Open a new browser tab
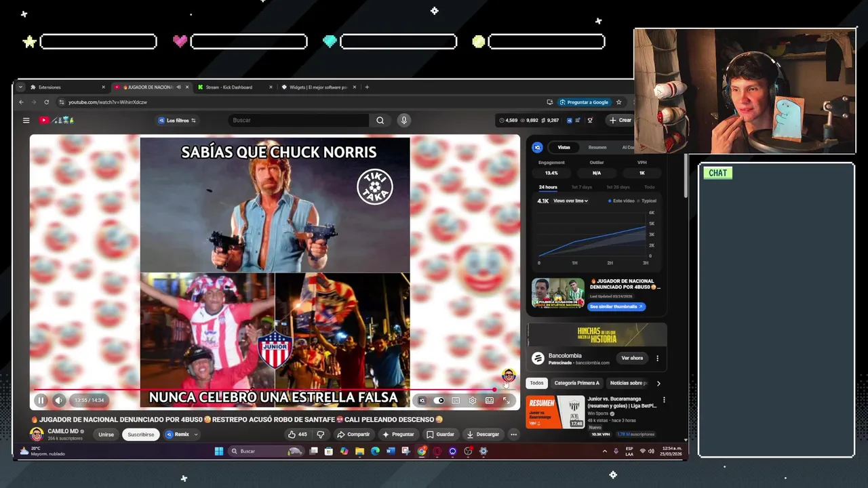Image resolution: width=868 pixels, height=488 pixels. click(367, 87)
